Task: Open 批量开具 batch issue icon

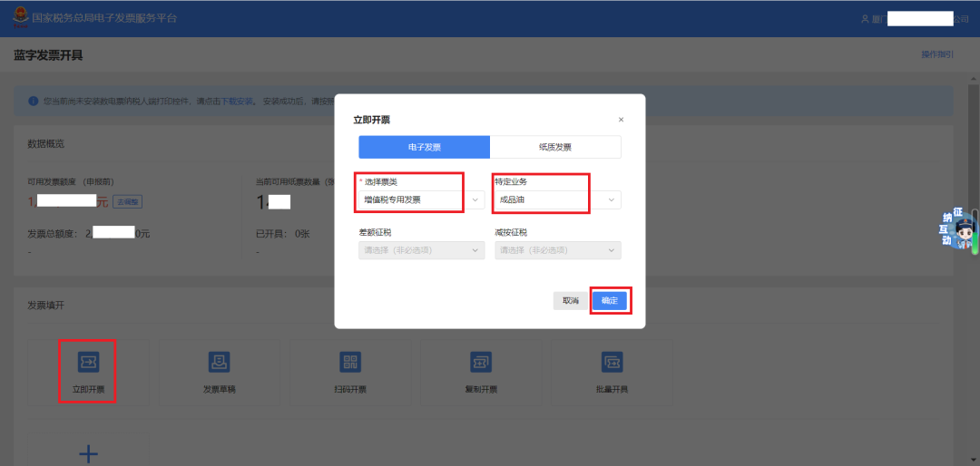Action: click(612, 361)
